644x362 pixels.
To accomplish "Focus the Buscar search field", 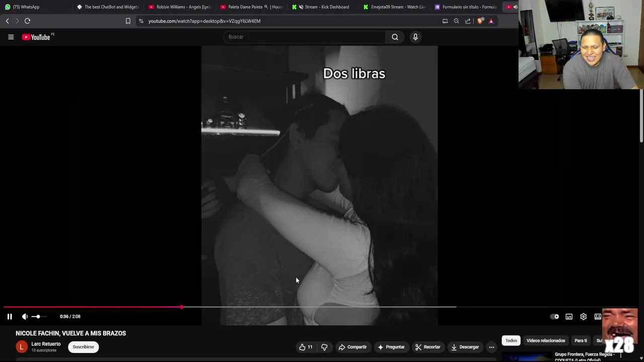I will pos(304,37).
